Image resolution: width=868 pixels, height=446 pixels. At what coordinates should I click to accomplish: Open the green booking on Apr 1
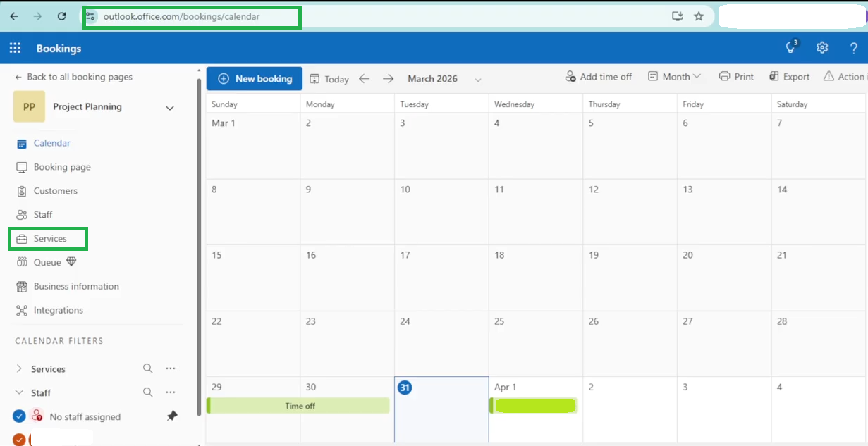click(x=534, y=406)
